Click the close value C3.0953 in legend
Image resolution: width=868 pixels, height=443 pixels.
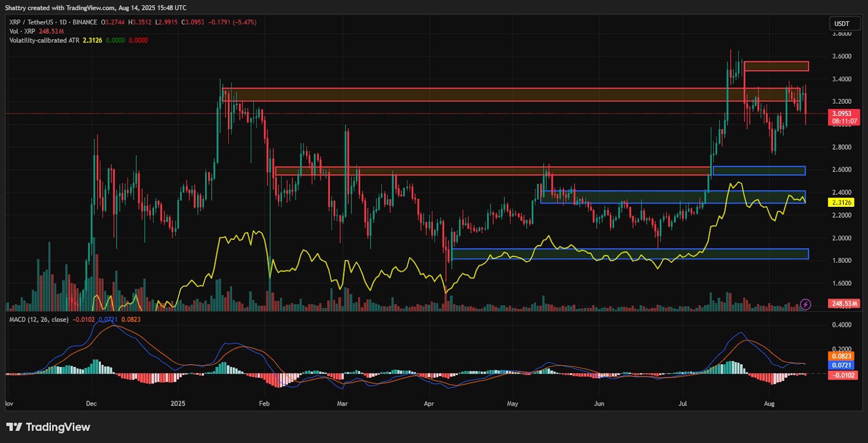tap(193, 22)
